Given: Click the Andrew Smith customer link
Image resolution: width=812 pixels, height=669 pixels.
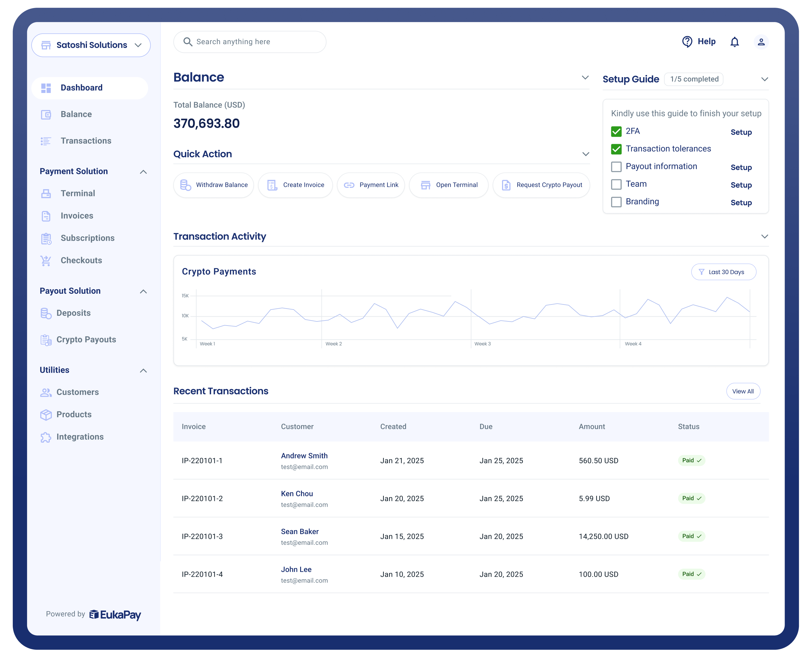Looking at the screenshot, I should pos(304,455).
